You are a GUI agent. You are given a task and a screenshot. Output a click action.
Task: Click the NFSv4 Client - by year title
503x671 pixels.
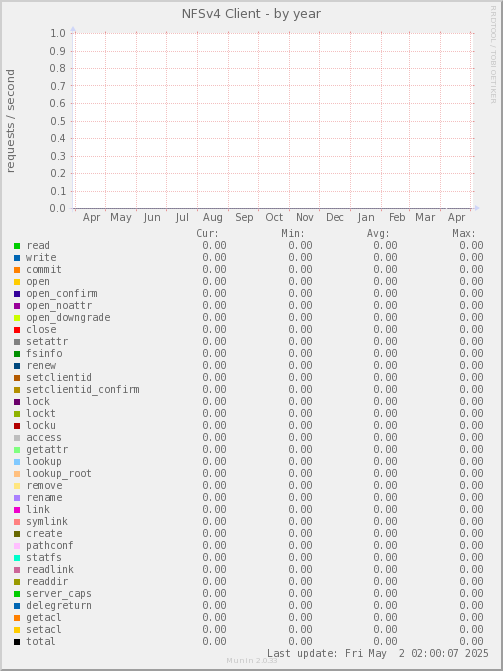[251, 14]
